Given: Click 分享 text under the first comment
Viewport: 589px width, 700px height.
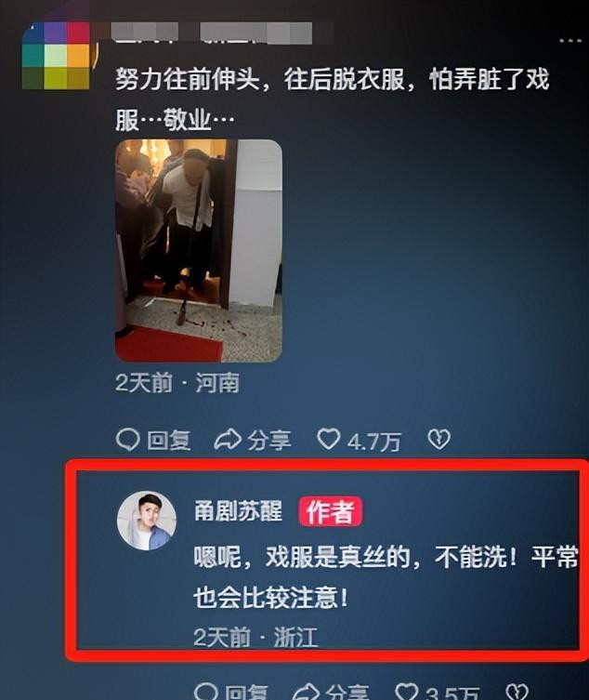Looking at the screenshot, I should [269, 441].
